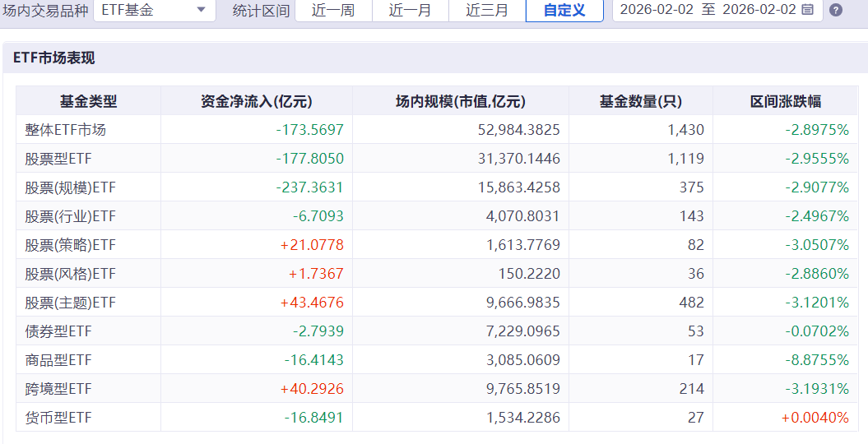Click fund count 1,430
868x444 pixels.
(x=688, y=130)
